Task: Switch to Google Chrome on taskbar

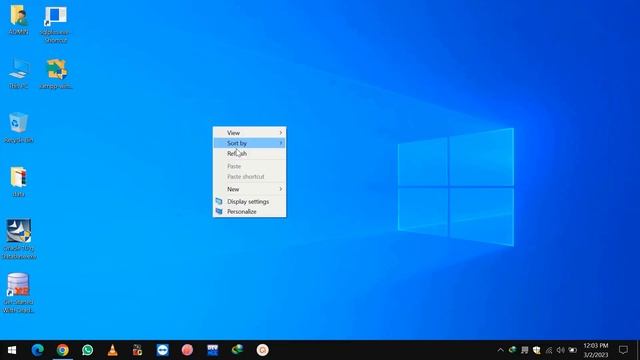Action: (62, 350)
